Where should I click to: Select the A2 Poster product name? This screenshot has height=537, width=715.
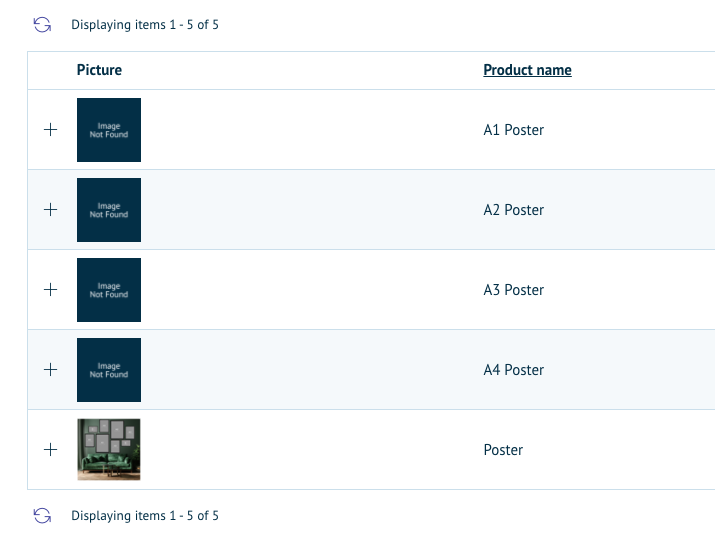pyautogui.click(x=513, y=210)
